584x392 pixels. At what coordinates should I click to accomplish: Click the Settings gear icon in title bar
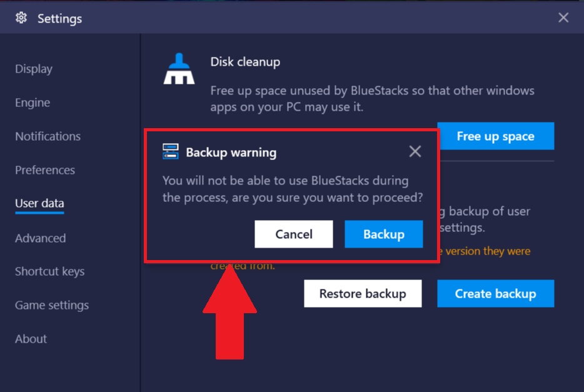[21, 18]
